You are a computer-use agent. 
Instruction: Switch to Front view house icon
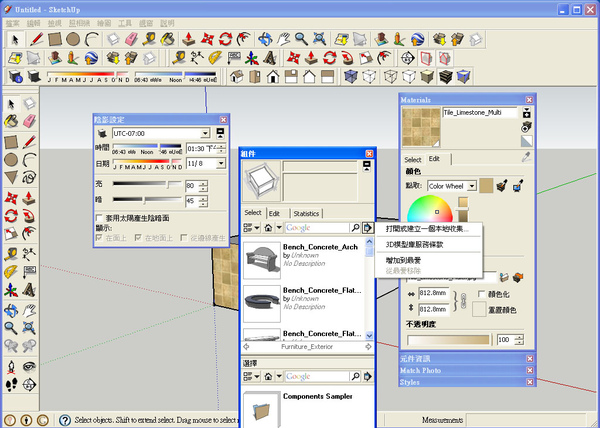(273, 76)
